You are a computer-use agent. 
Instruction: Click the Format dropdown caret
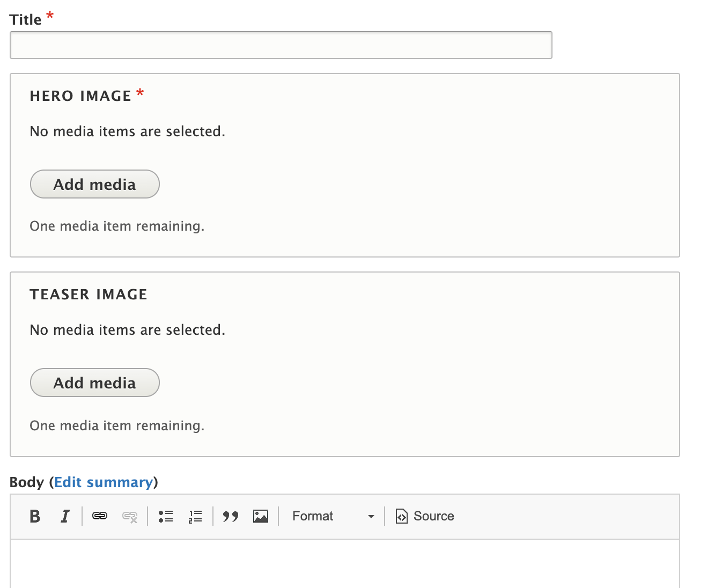370,516
